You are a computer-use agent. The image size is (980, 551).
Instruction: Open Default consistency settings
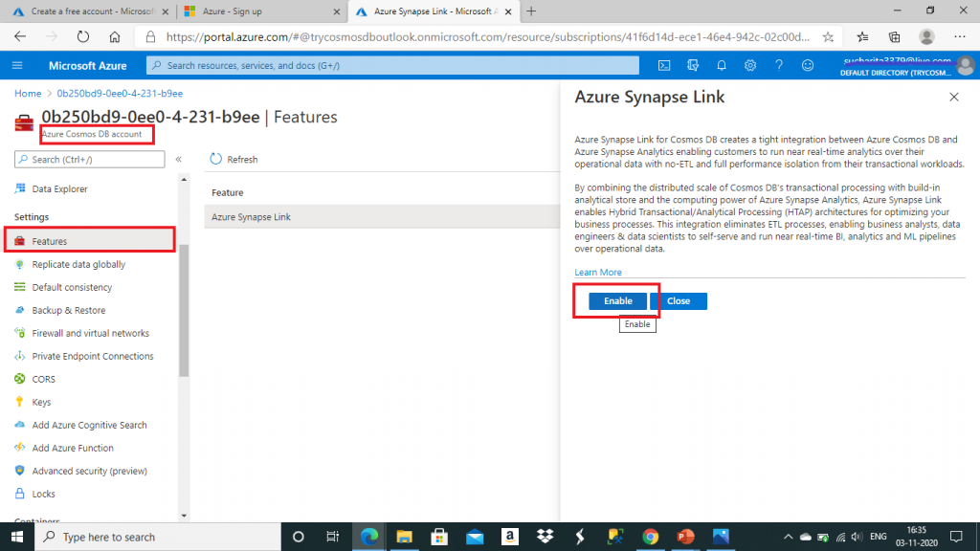pos(72,287)
